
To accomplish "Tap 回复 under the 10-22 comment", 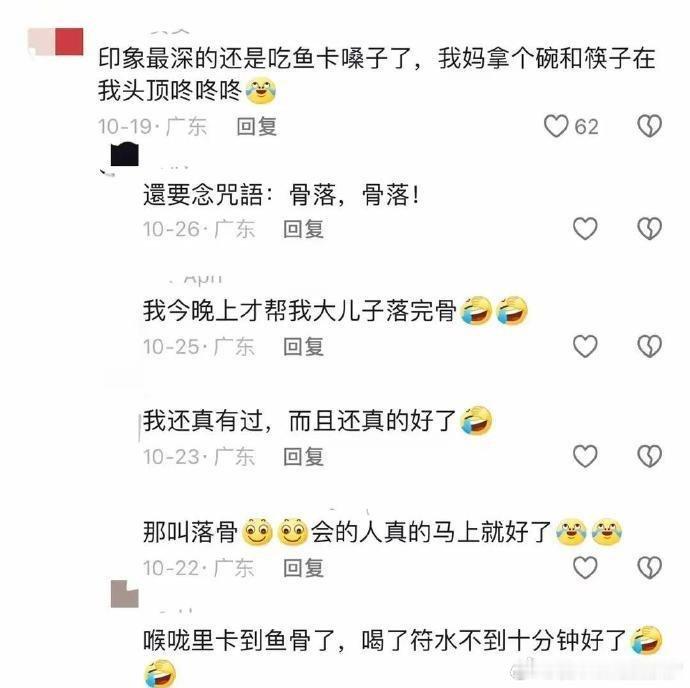I will [304, 568].
